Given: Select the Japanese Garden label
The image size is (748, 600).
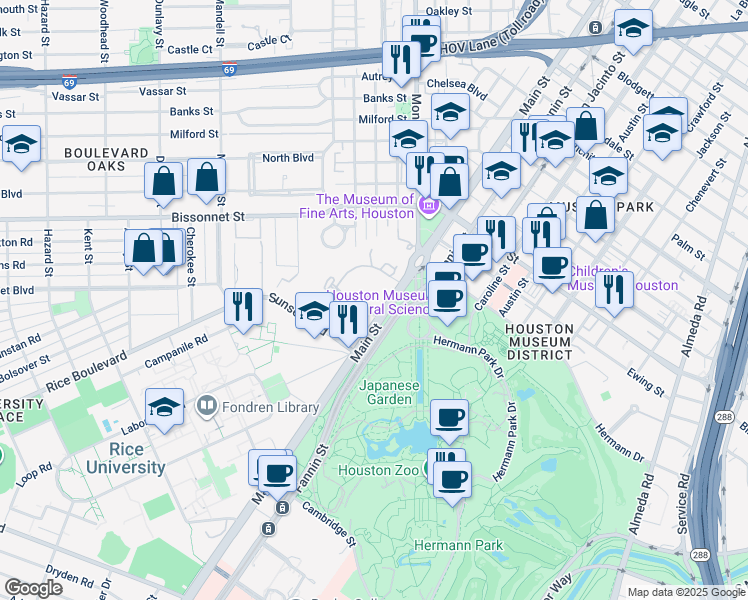Looking at the screenshot, I should pyautogui.click(x=386, y=390).
